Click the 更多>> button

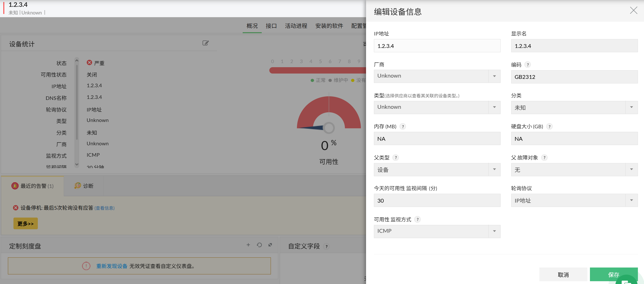26,223
